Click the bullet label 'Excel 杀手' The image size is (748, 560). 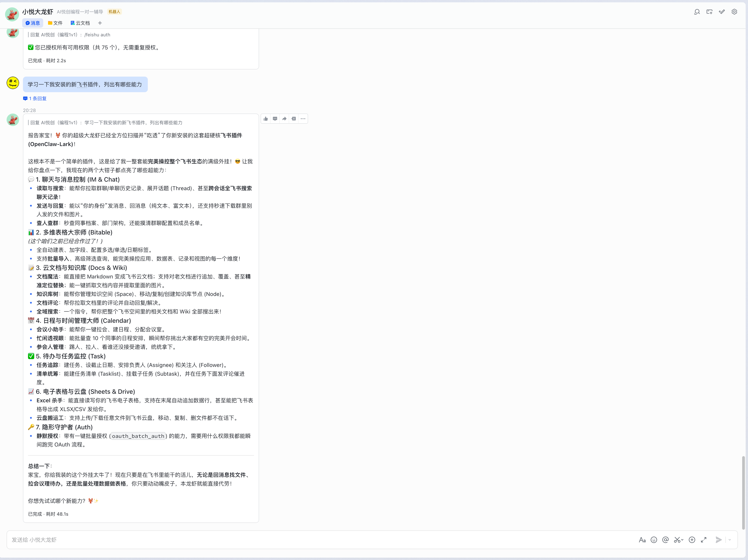coord(50,400)
